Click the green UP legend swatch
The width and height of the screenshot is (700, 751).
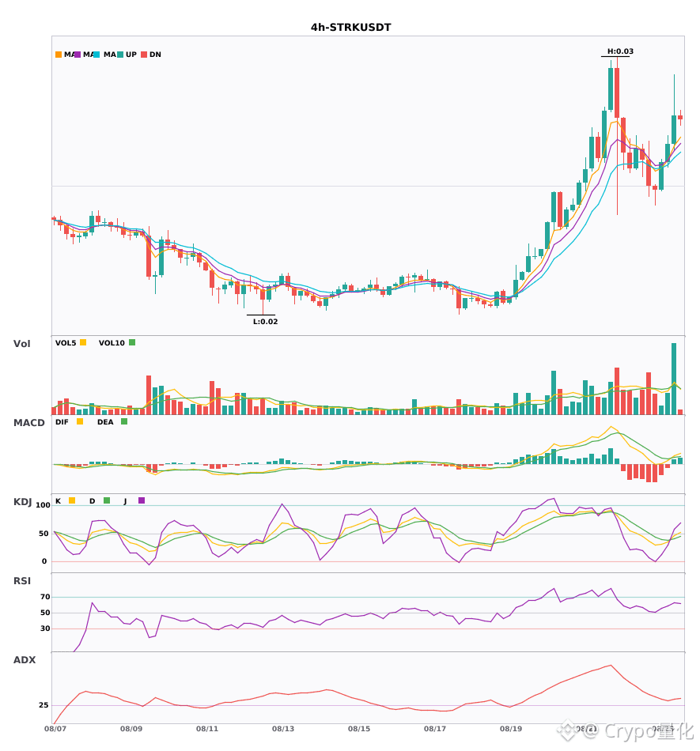point(120,55)
